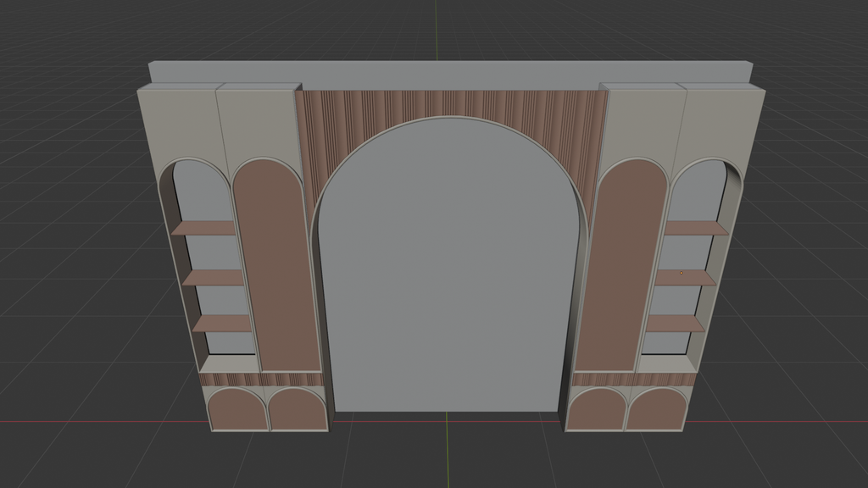Pick the top shelf of the left bookshelf

pyautogui.click(x=203, y=227)
